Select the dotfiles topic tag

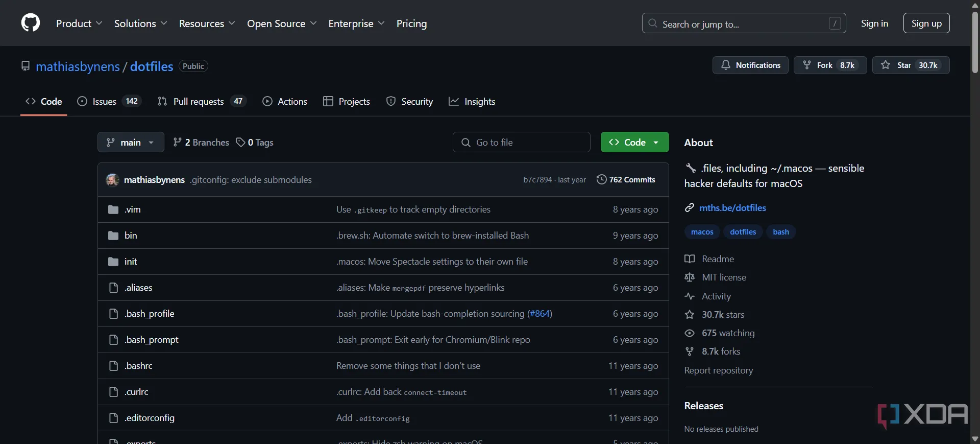(743, 232)
